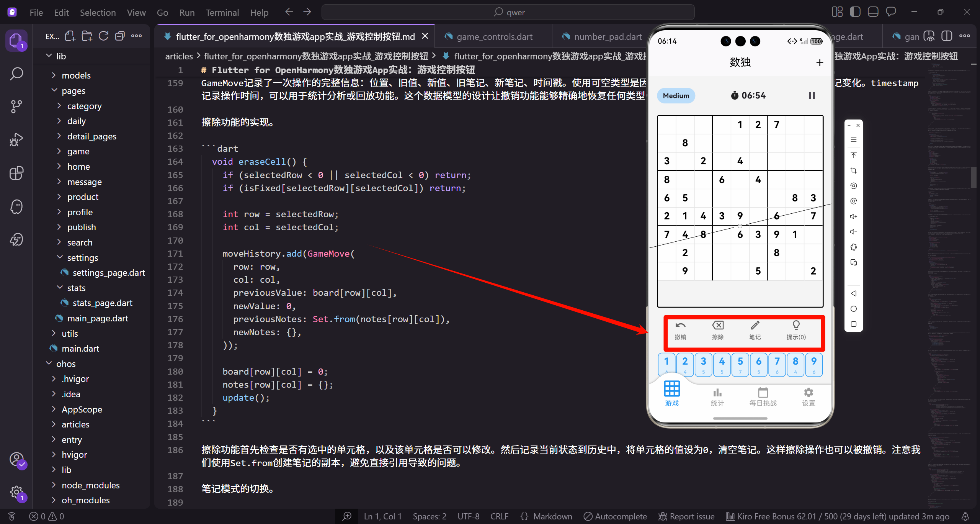
Task: Click the qwer command search box
Action: [x=508, y=12]
